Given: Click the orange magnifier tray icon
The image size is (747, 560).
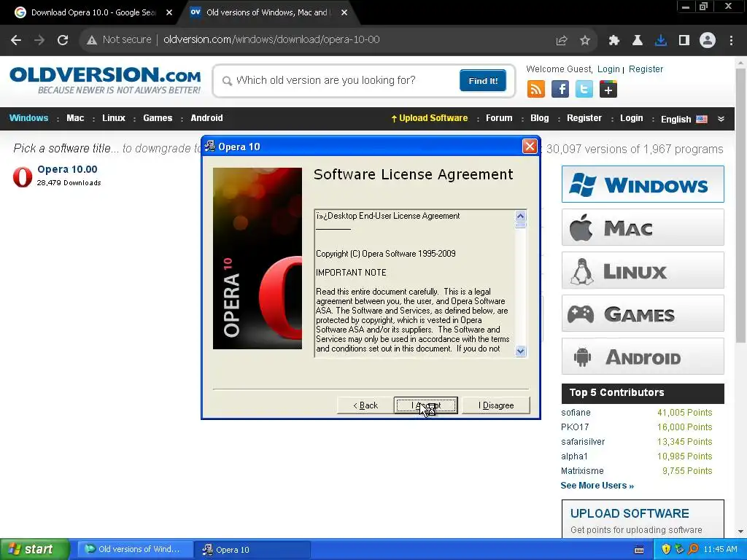Looking at the screenshot, I should (693, 549).
